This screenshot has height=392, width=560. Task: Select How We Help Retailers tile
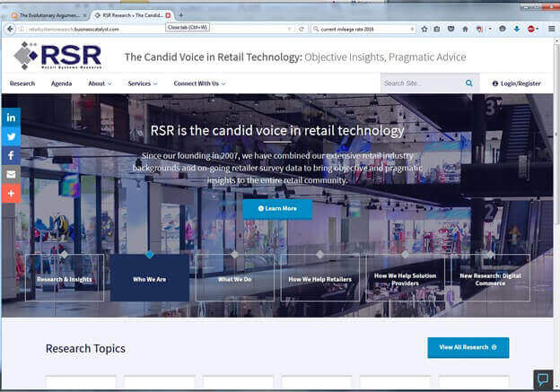320,278
